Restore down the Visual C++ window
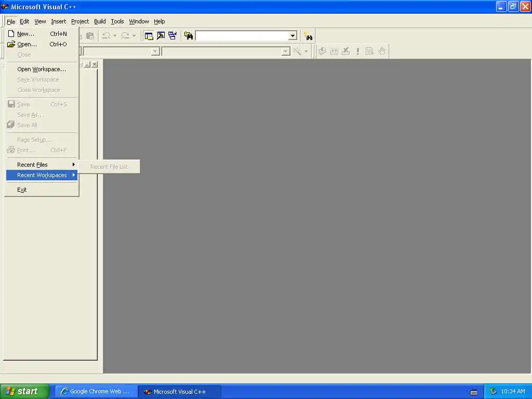The width and height of the screenshot is (532, 399). (x=513, y=6)
